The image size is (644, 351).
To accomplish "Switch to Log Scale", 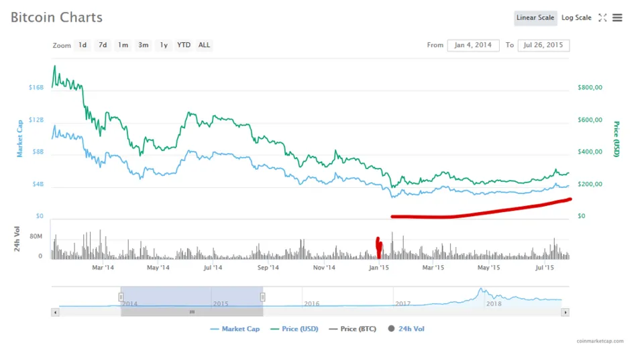I will [x=576, y=17].
